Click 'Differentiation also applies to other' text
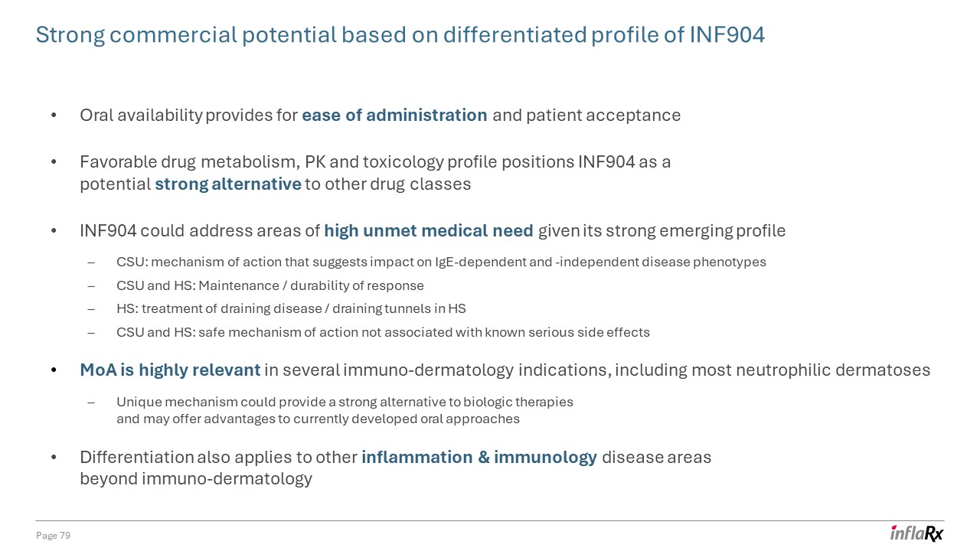This screenshot has width=980, height=551. (218, 458)
